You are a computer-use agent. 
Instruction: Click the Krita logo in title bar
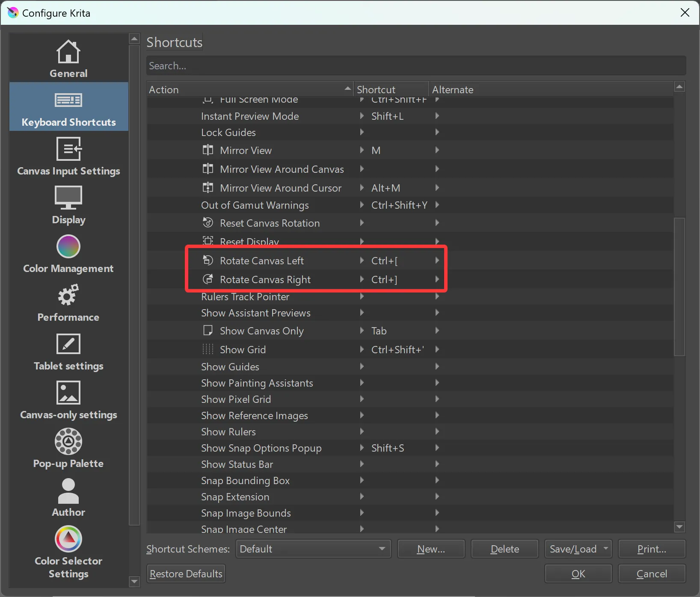pos(13,13)
